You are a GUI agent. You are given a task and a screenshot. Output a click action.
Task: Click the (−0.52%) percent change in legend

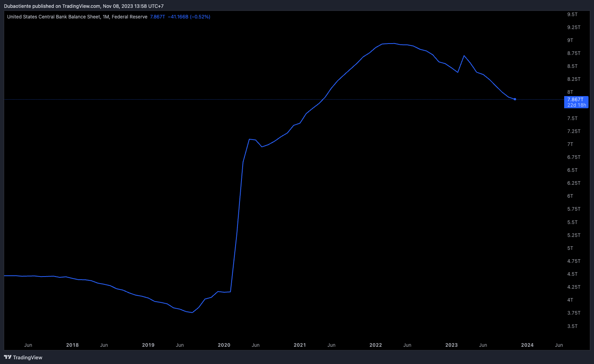[200, 17]
